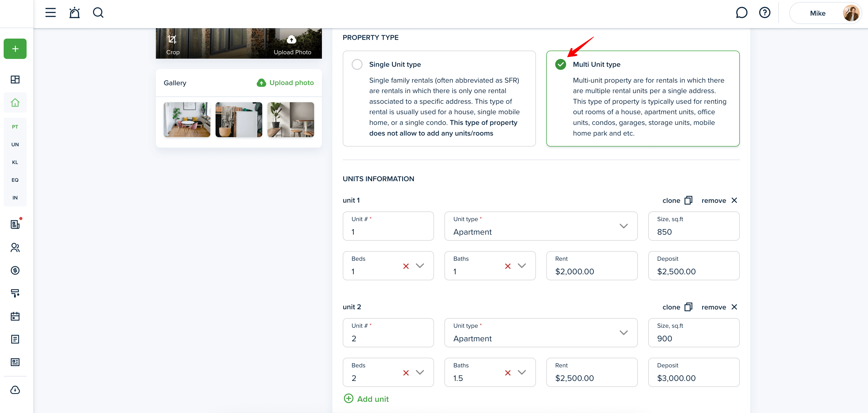Click the search magnifier icon
The image size is (868, 413).
[98, 13]
